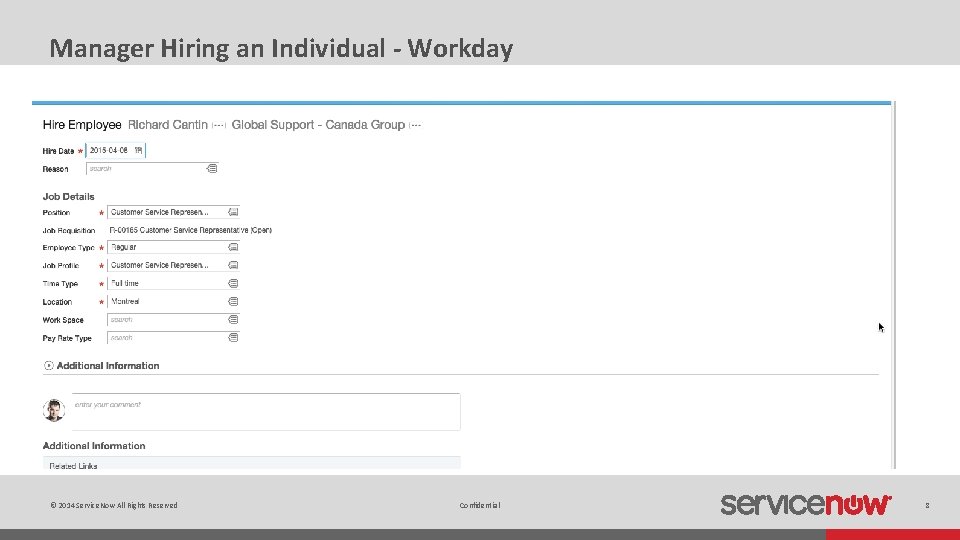Select the Location Montreal field

click(x=173, y=301)
